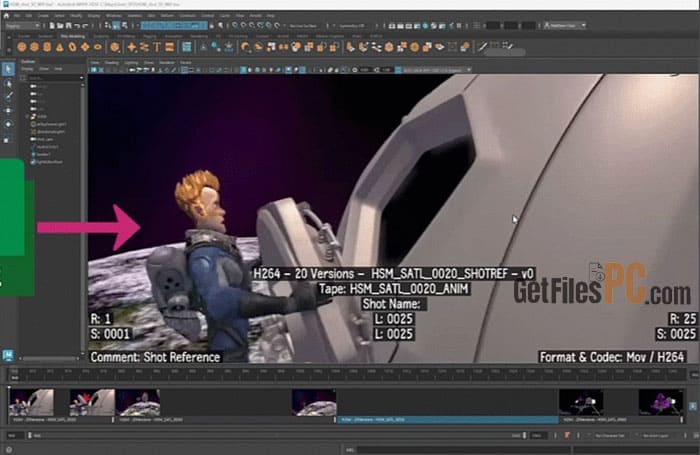Open the Hypershade sphere icon
The image size is (700, 455).
tap(425, 26)
